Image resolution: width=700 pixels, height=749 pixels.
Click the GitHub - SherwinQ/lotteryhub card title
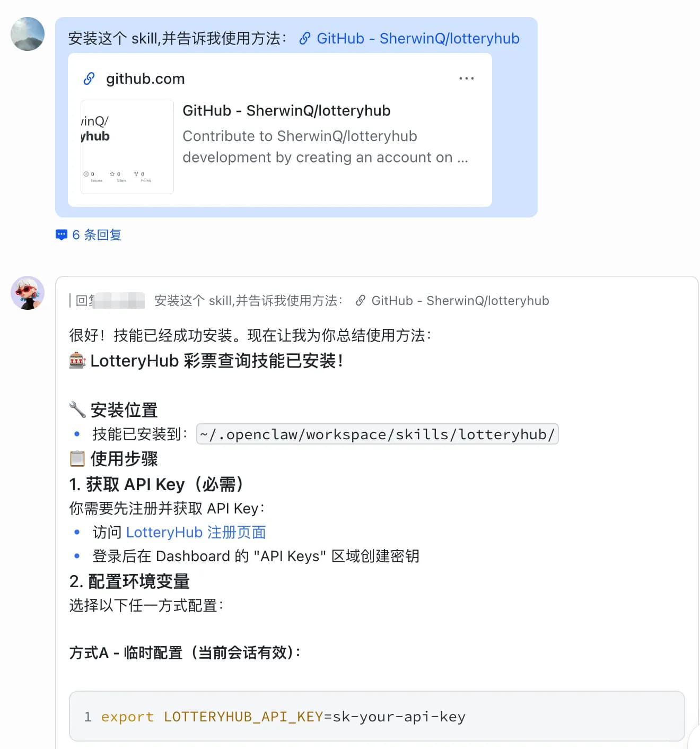[286, 110]
